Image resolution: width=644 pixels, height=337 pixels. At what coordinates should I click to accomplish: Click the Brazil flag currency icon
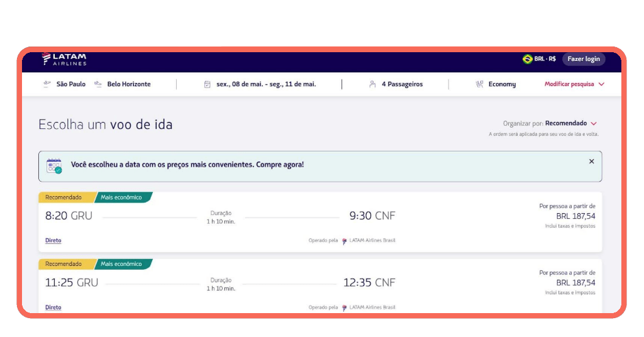click(x=527, y=59)
